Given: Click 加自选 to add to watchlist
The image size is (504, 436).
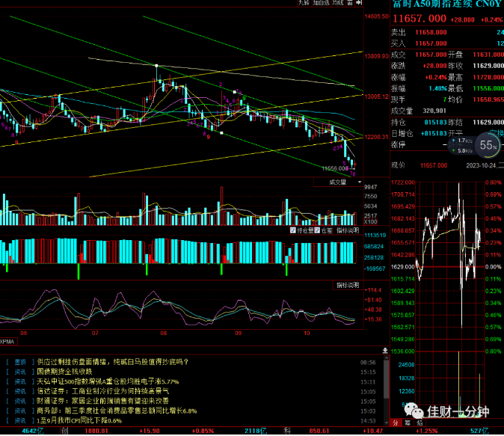Looking at the screenshot, I should pyautogui.click(x=321, y=2).
